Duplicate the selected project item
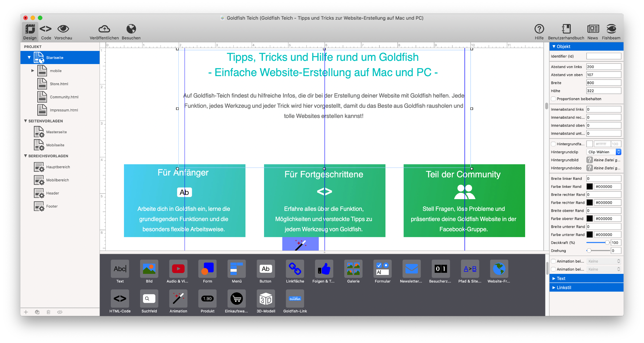The width and height of the screenshot is (644, 343). (37, 312)
